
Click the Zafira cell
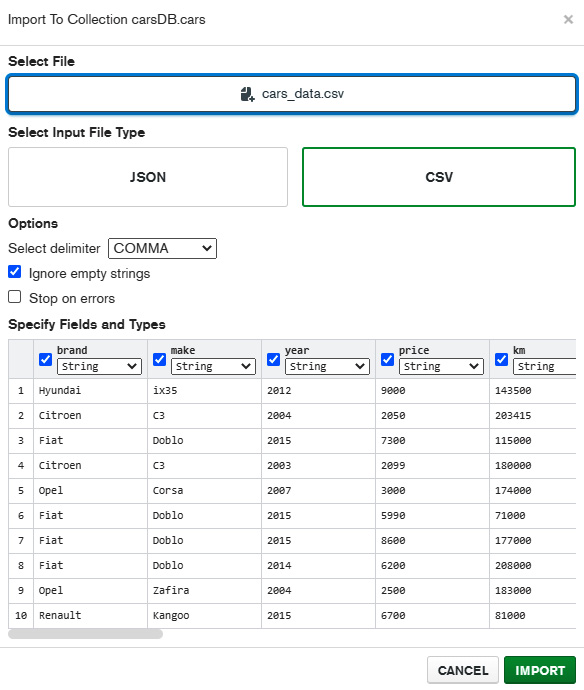tap(204, 590)
